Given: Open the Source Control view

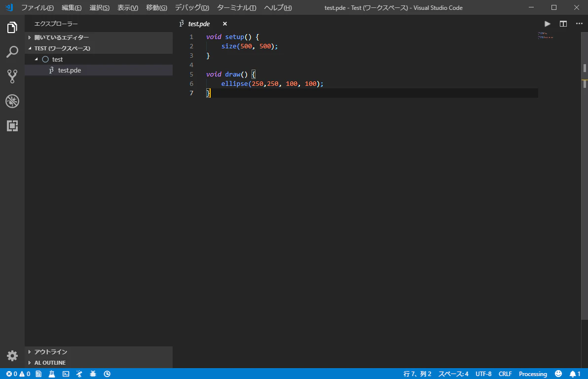Looking at the screenshot, I should pyautogui.click(x=12, y=76).
